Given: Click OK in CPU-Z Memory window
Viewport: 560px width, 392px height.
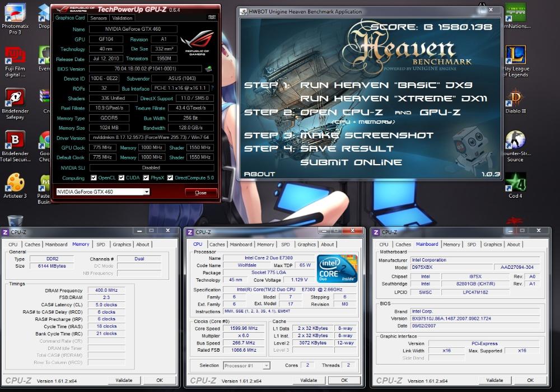Looking at the screenshot, I should click(x=160, y=380).
